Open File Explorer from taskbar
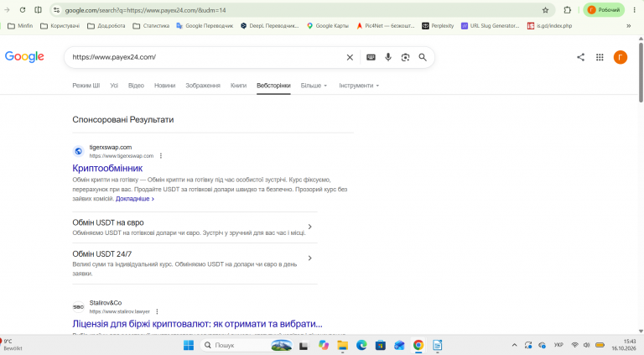This screenshot has width=644, height=355. coord(342,345)
